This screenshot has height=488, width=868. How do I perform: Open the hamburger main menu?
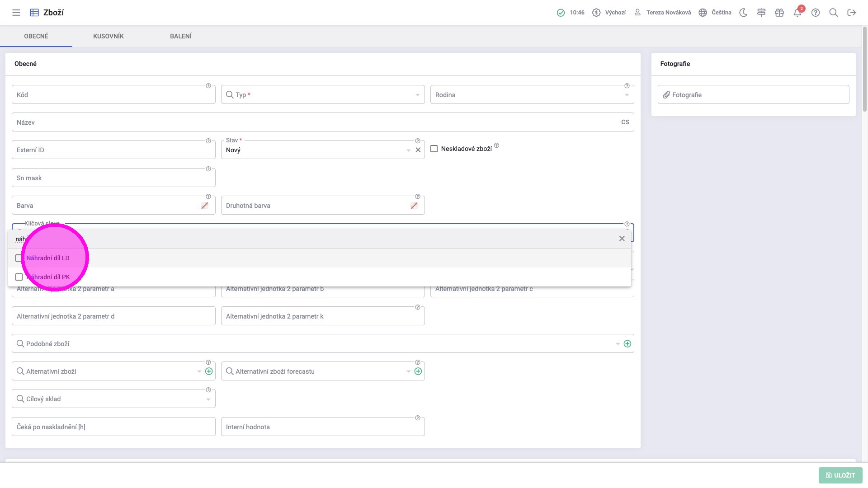(x=16, y=13)
